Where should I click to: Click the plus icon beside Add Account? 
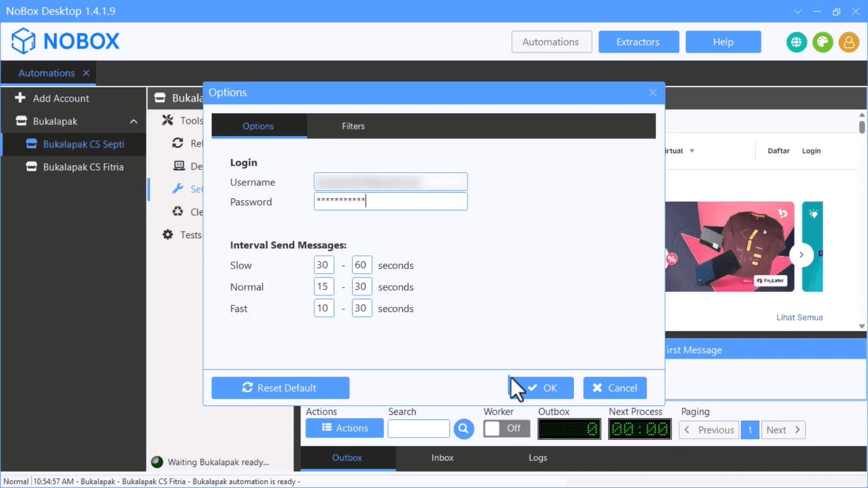pyautogui.click(x=20, y=98)
